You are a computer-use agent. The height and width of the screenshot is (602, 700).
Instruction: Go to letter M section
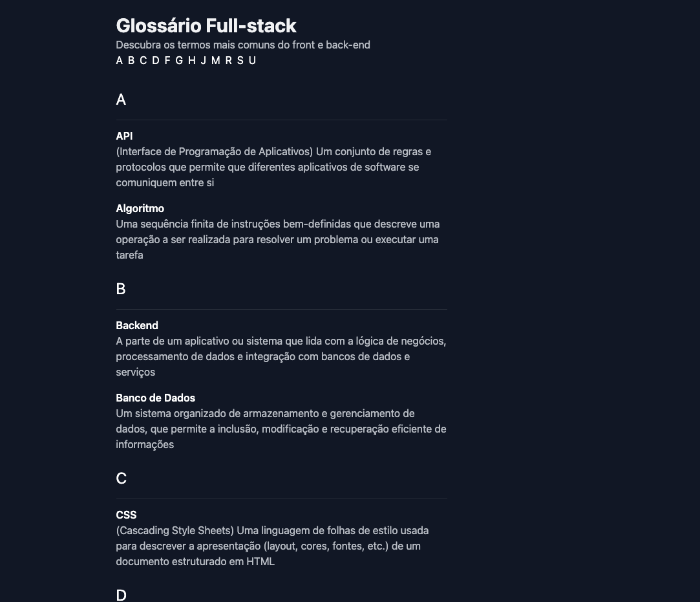click(216, 60)
